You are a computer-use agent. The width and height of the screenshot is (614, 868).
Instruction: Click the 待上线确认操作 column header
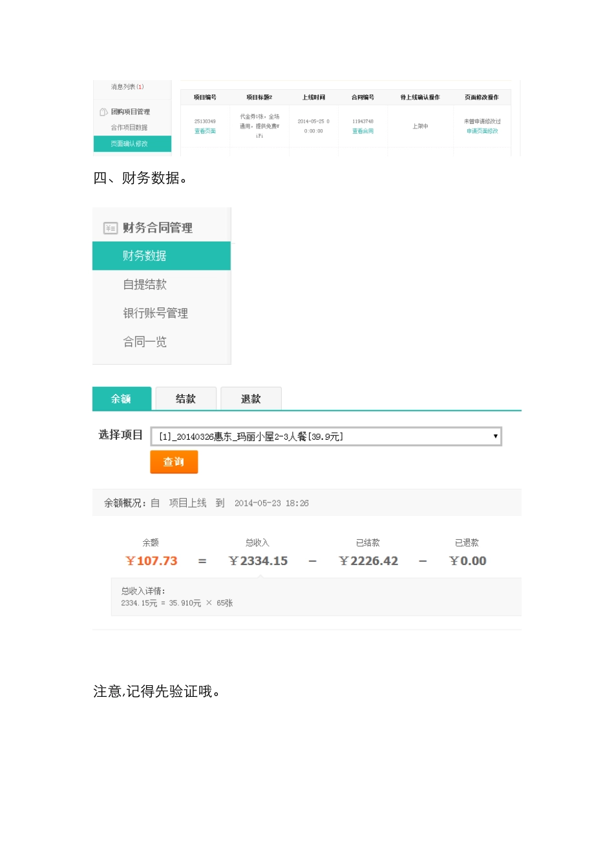pos(420,98)
